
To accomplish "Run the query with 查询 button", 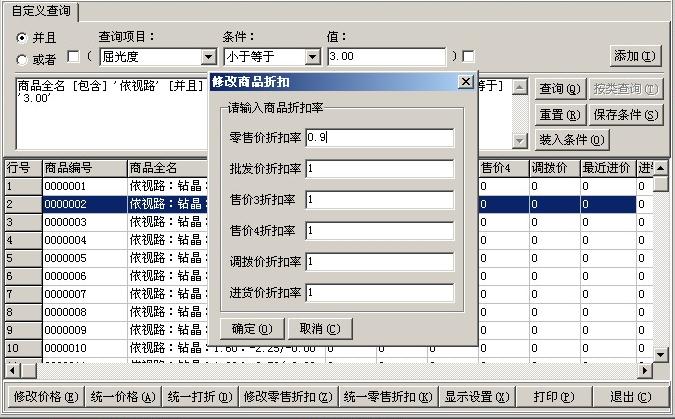I will pos(559,89).
